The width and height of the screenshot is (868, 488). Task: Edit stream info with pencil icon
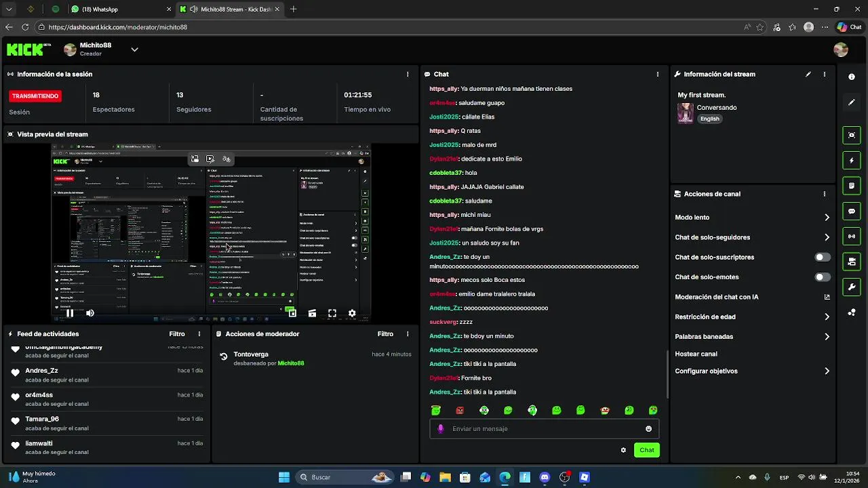pos(808,75)
